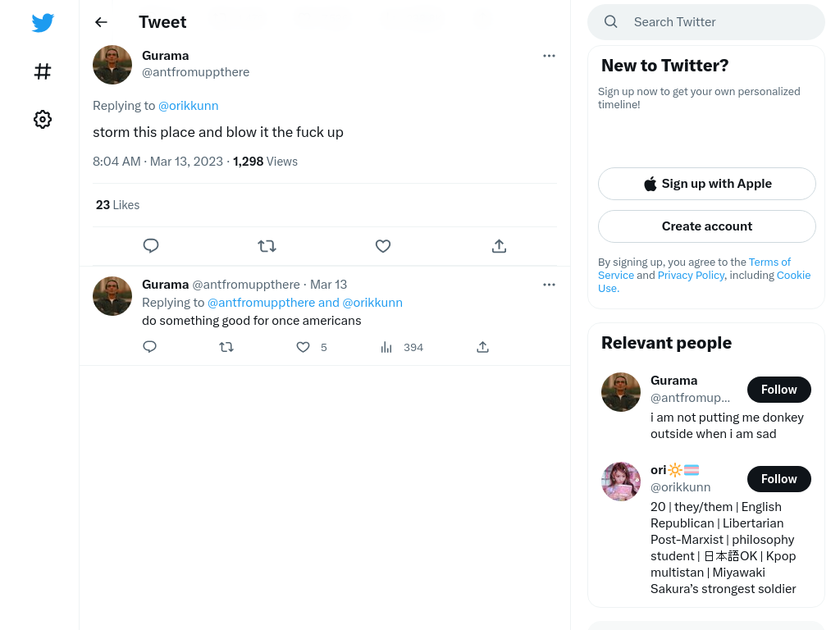Sign up with Apple

pos(706,184)
